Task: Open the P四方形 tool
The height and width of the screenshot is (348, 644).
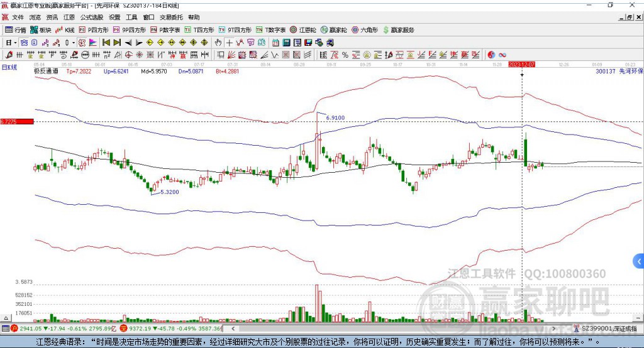Action: (94, 30)
